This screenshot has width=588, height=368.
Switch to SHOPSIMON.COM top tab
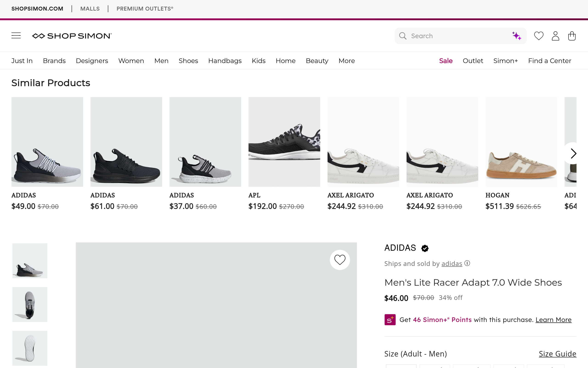coord(37,9)
